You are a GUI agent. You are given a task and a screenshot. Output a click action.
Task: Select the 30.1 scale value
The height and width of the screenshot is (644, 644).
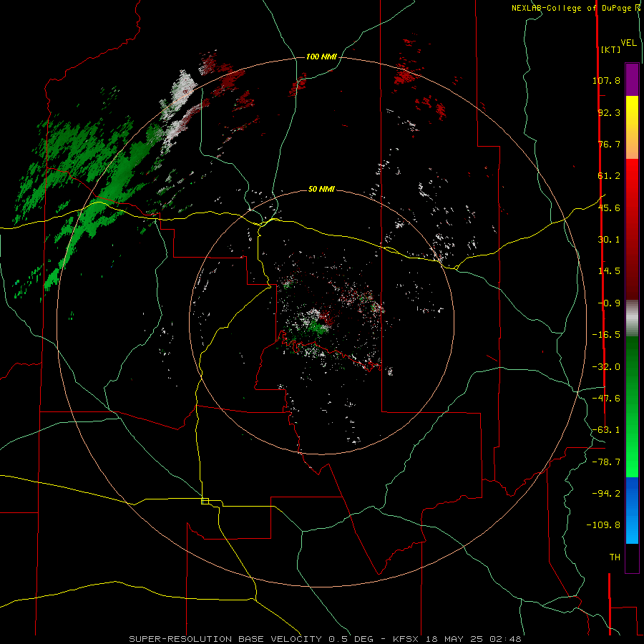609,240
